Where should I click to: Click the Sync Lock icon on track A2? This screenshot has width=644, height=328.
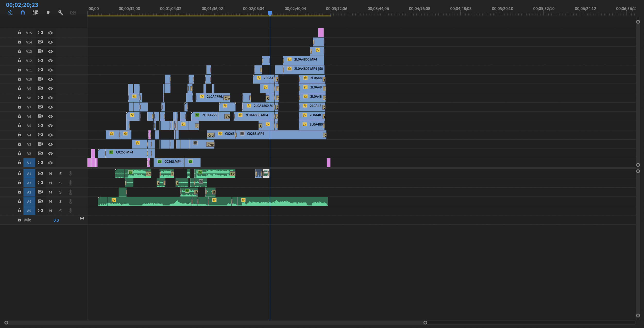coord(41,183)
